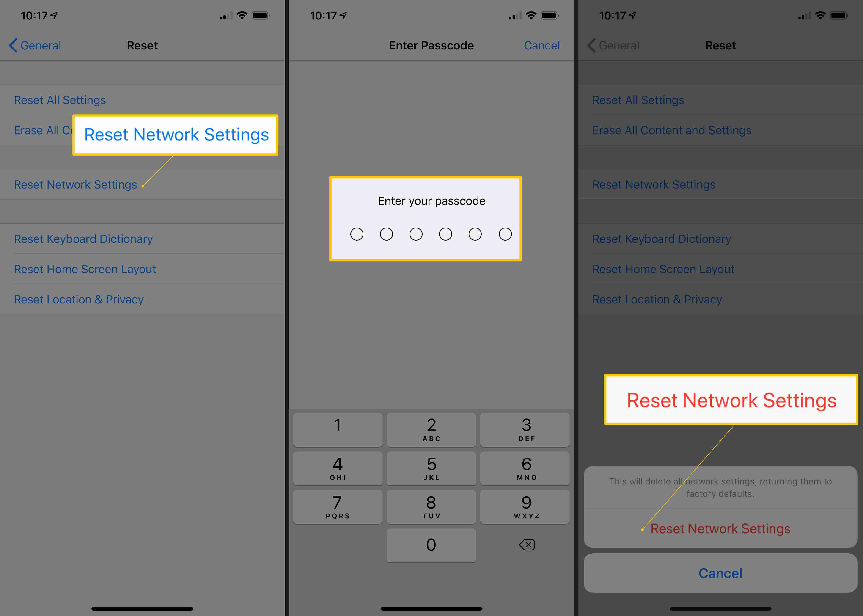Tap Cancel in the confirmation dialog
Screen dimensions: 863x616
coord(720,572)
